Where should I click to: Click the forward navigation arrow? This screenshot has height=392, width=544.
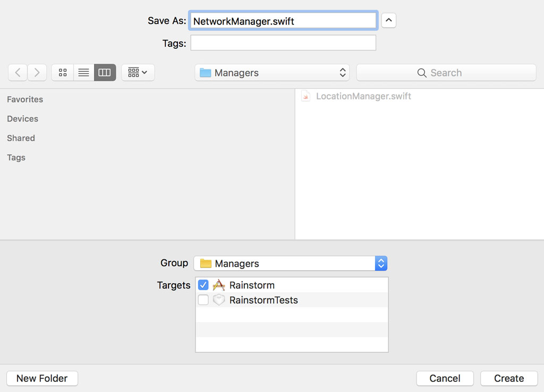37,72
